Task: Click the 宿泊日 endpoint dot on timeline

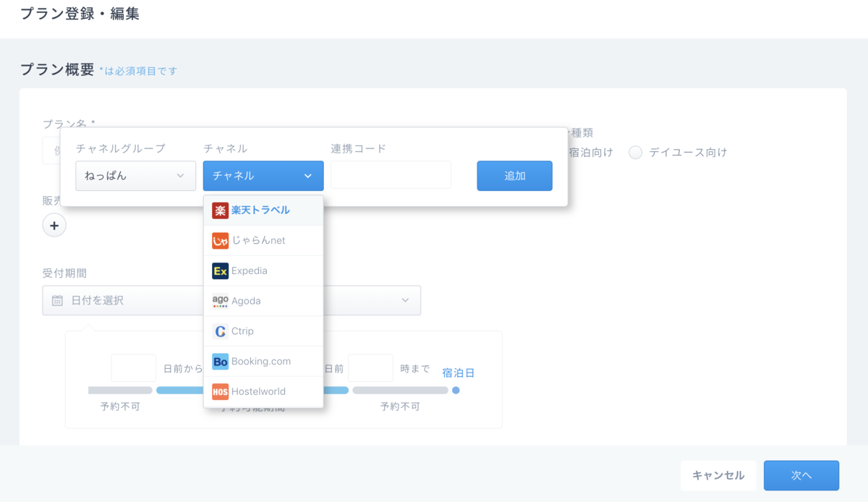Action: click(x=456, y=391)
